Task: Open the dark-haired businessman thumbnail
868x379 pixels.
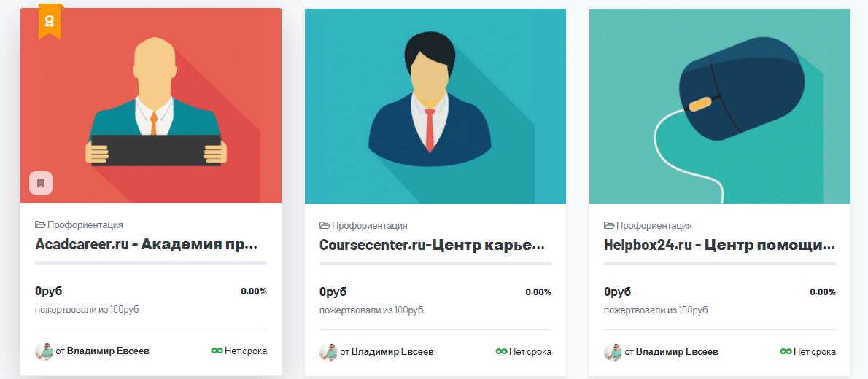Action: pos(435,106)
